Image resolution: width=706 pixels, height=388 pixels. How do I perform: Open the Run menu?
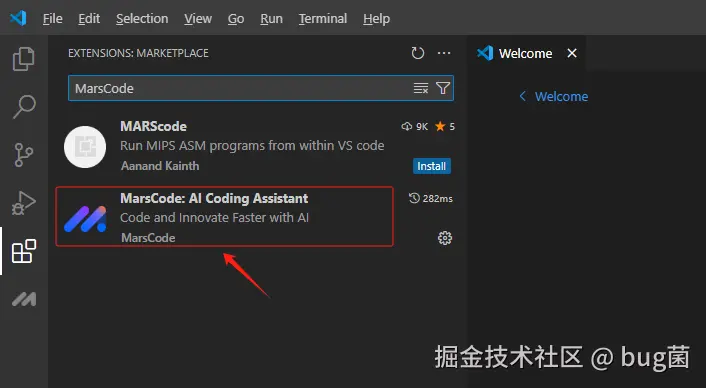click(x=272, y=18)
